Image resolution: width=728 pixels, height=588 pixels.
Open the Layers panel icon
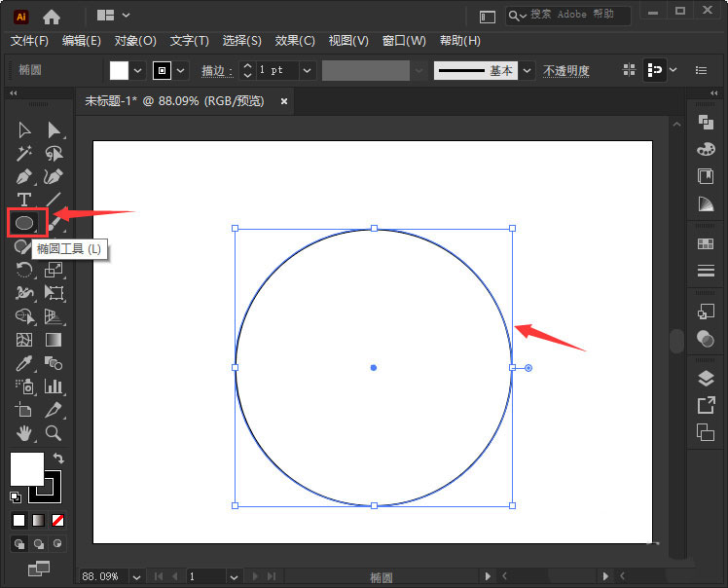coord(706,379)
